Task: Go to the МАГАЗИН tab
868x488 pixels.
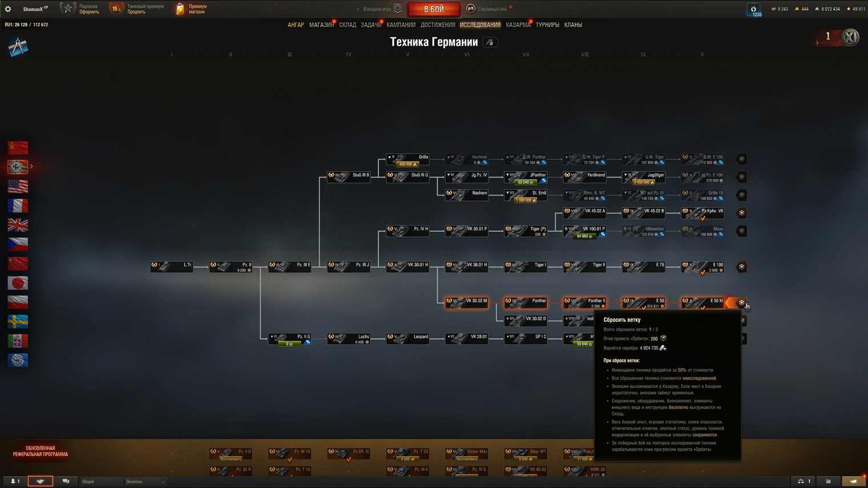Action: (x=322, y=25)
